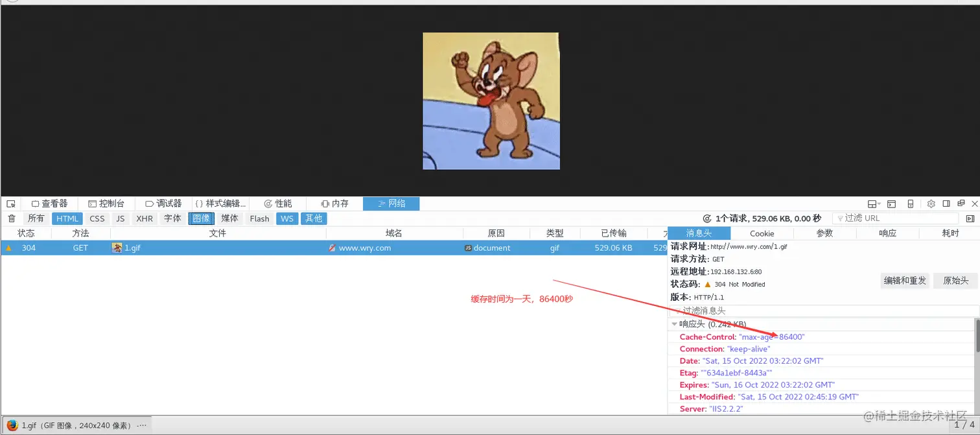This screenshot has height=435, width=980.
Task: Toggle the 媒体 filter on
Action: [x=231, y=218]
